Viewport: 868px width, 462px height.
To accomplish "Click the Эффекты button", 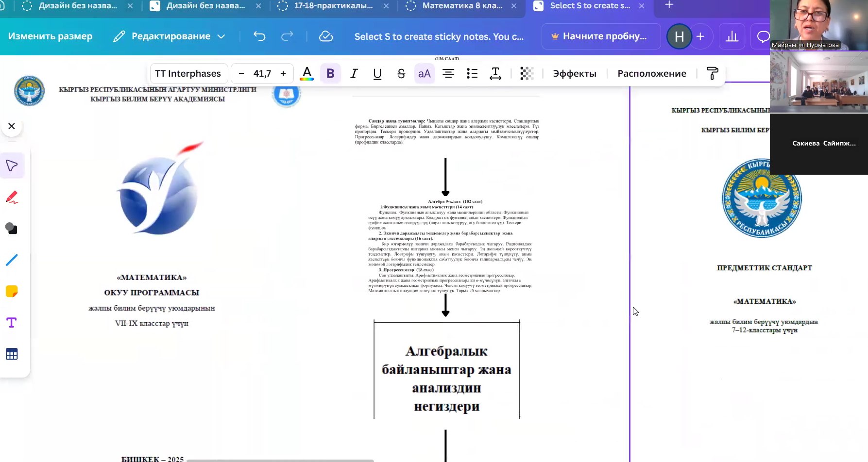I will (x=575, y=73).
